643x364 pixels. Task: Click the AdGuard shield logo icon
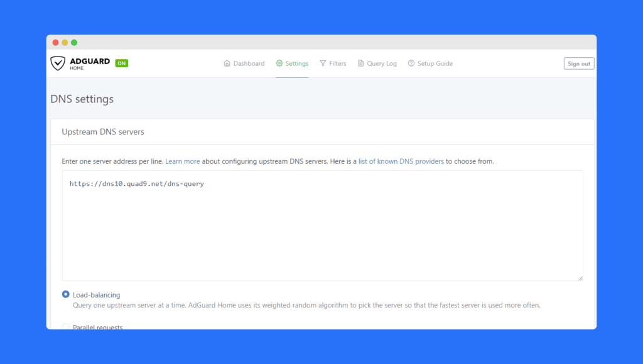coord(58,63)
